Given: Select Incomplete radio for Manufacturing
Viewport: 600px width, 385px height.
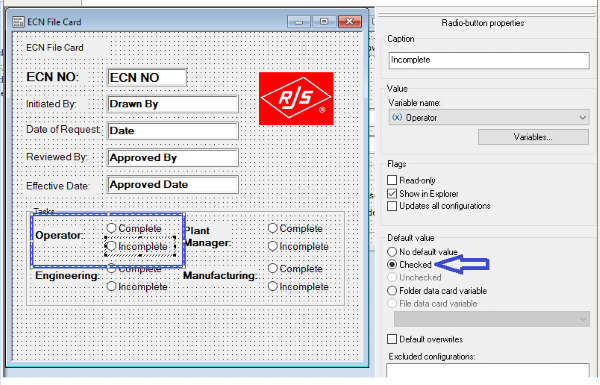Looking at the screenshot, I should tap(272, 286).
